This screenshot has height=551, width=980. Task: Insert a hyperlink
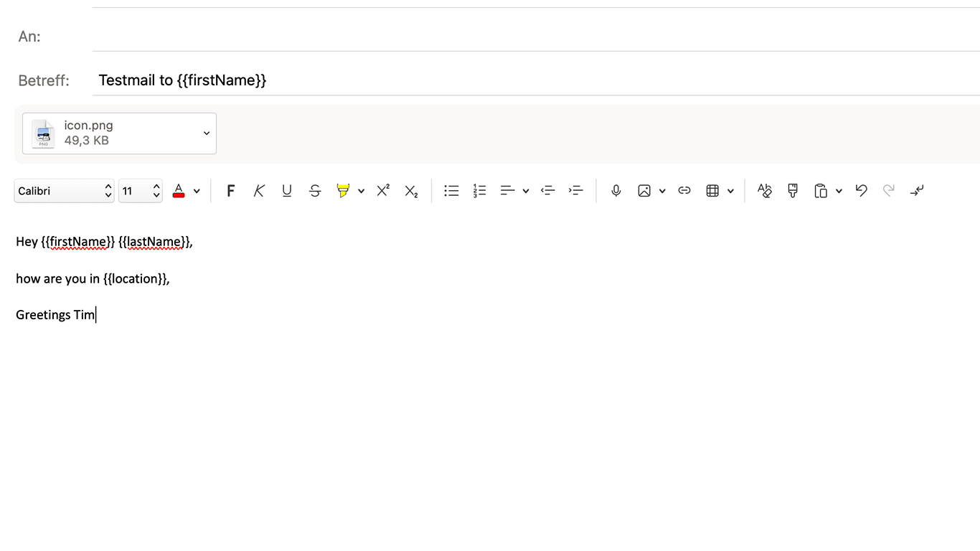click(684, 191)
